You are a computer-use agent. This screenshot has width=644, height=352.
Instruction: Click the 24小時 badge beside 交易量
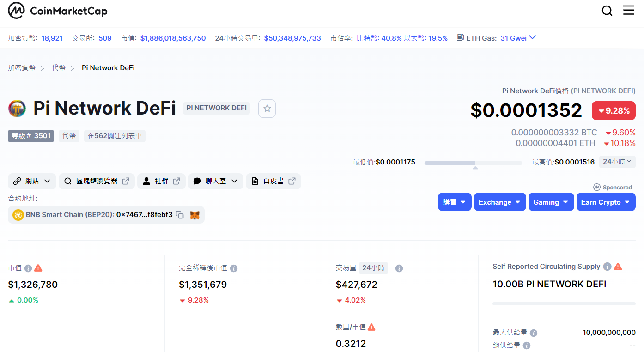click(x=373, y=268)
